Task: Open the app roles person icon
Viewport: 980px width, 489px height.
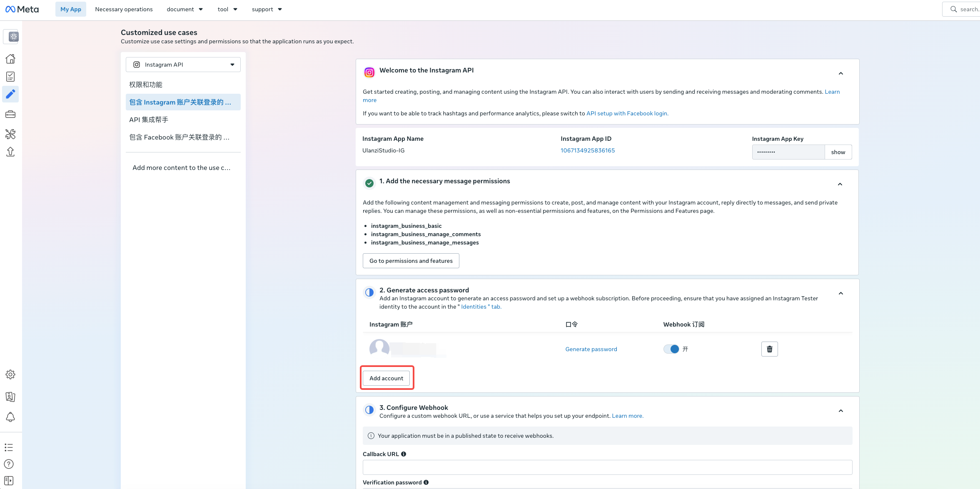Action: click(10, 397)
